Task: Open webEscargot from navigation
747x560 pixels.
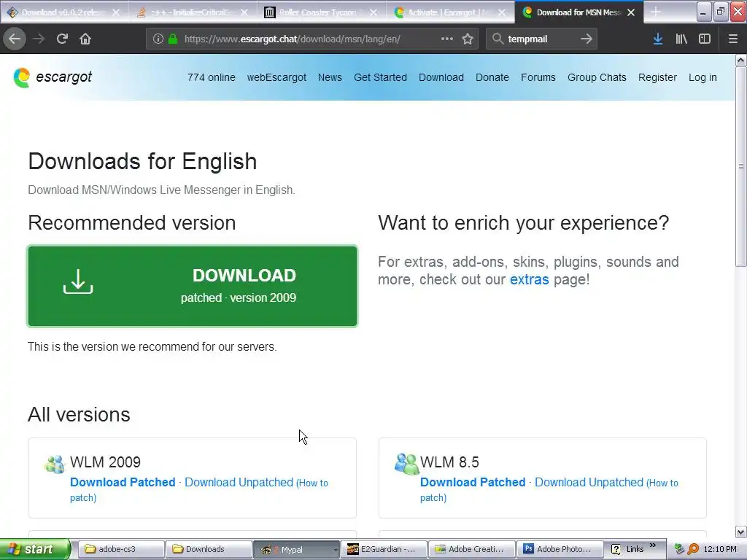Action: click(276, 77)
